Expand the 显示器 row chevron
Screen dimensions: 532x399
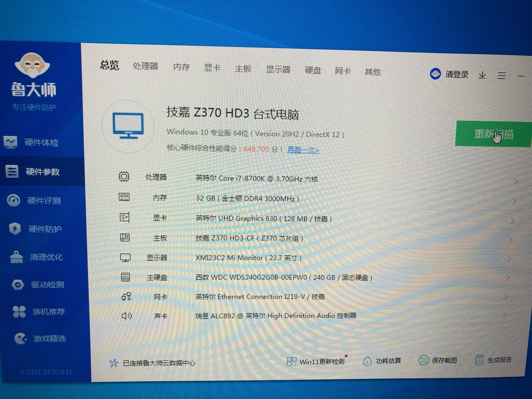point(509,259)
